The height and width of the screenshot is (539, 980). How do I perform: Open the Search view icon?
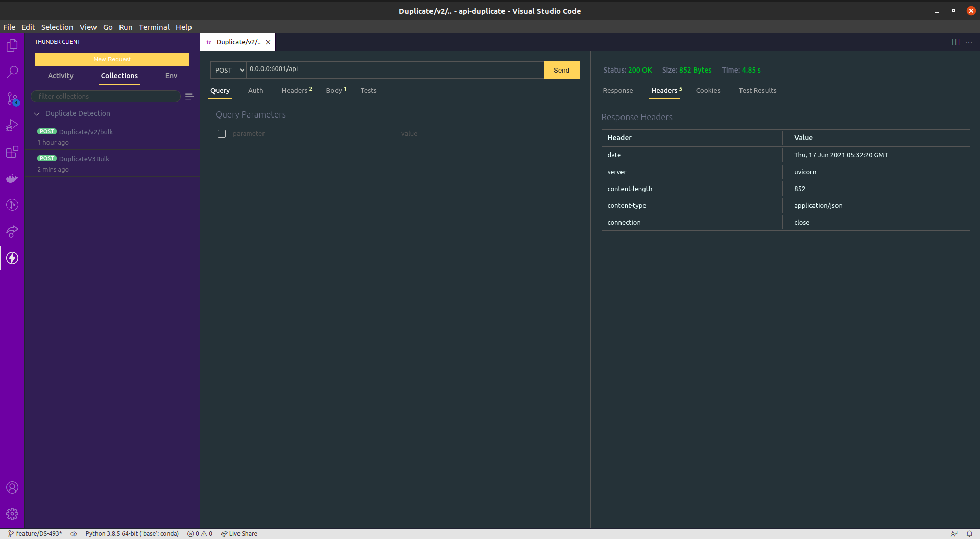click(12, 72)
